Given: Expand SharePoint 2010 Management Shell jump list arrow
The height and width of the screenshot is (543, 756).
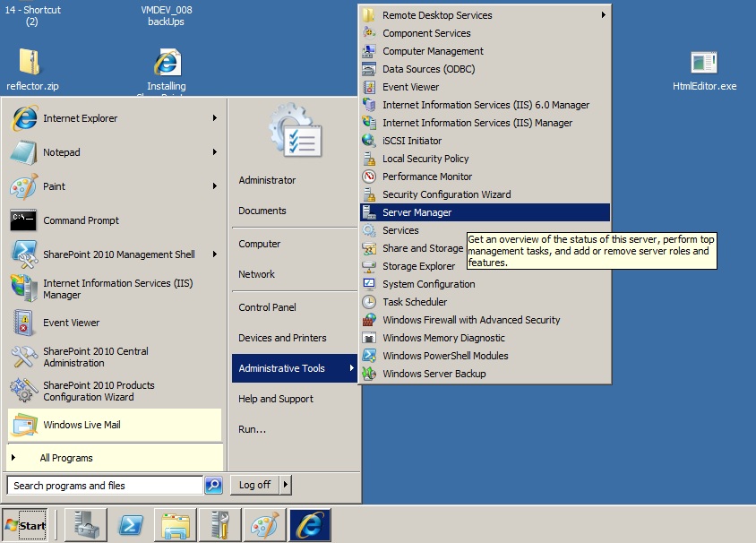Looking at the screenshot, I should (215, 254).
